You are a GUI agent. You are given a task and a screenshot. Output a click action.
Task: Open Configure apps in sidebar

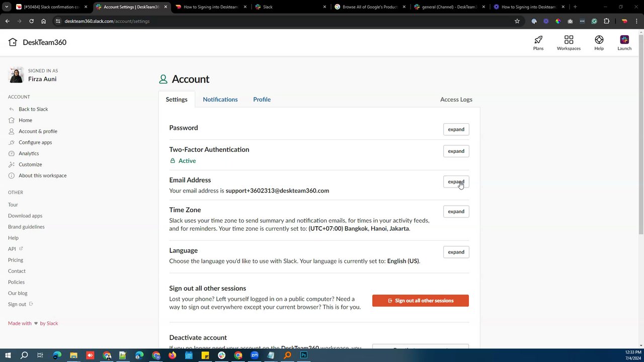[35, 142]
